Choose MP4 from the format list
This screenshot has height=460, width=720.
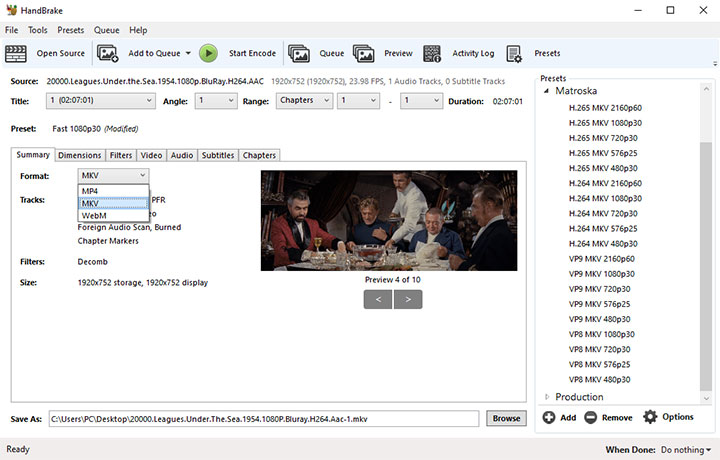(x=113, y=191)
